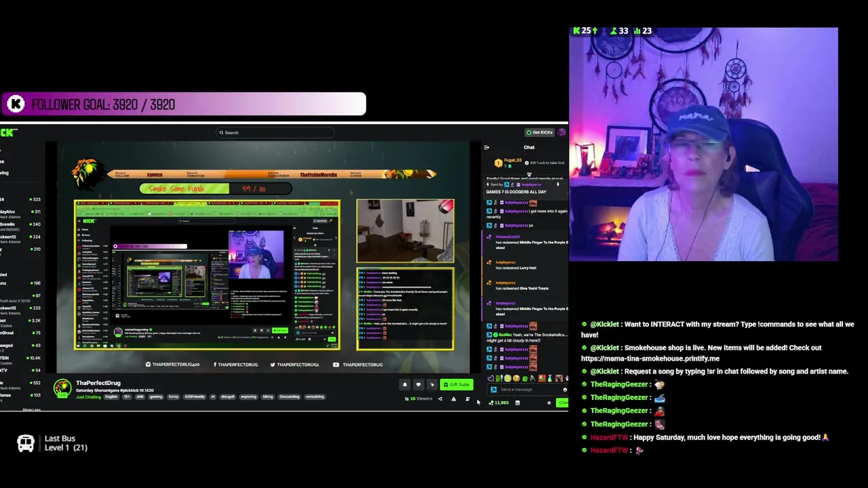Click the heart emote in chat emote row
This screenshot has width=868, height=488.
point(490,378)
